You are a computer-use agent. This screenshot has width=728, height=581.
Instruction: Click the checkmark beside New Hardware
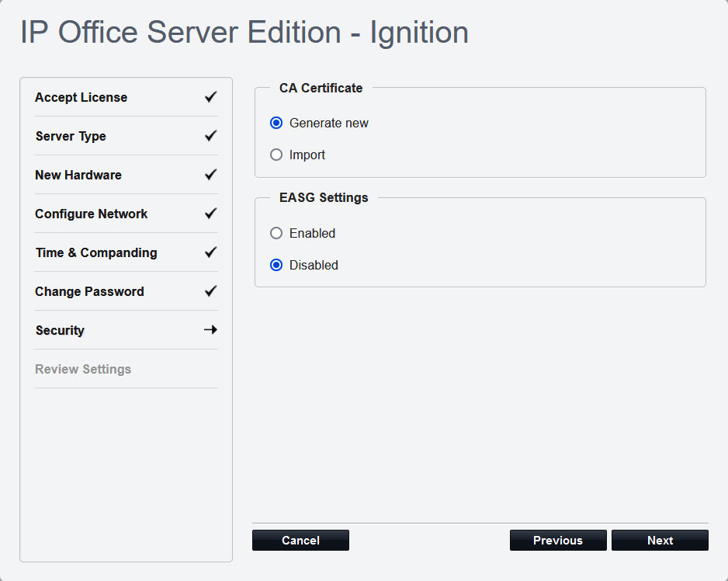point(211,174)
